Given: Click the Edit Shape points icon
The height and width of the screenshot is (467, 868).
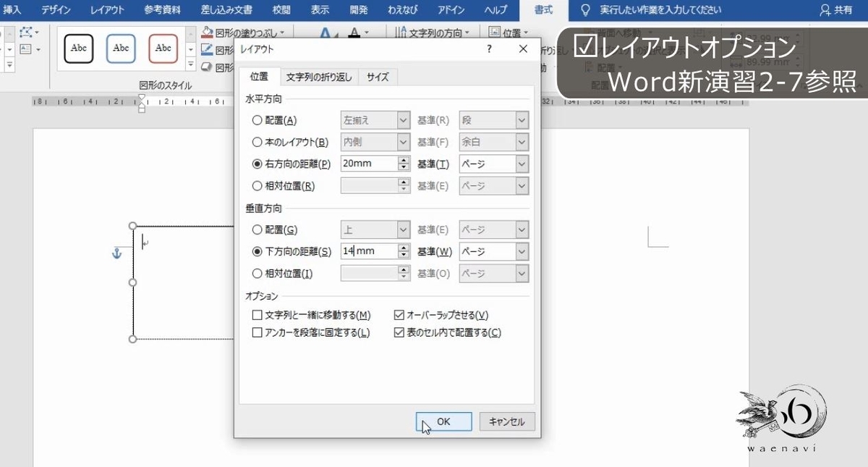Looking at the screenshot, I should click(x=27, y=33).
